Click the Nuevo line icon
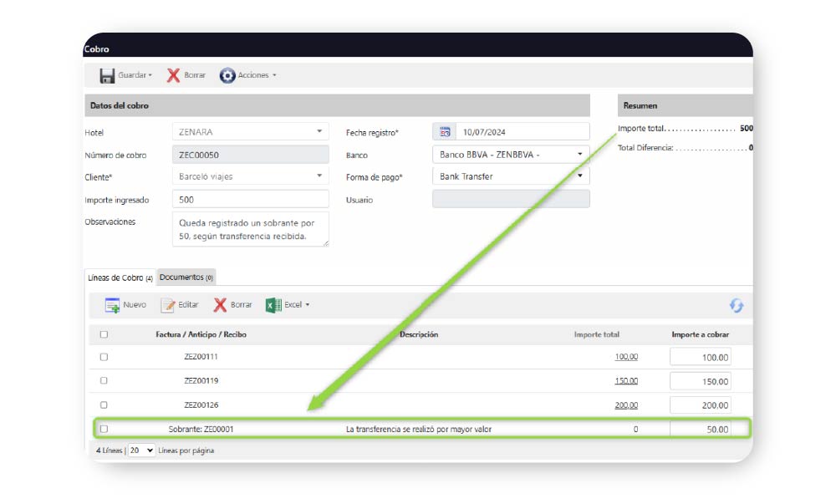This screenshot has height=504, width=836. pos(112,305)
